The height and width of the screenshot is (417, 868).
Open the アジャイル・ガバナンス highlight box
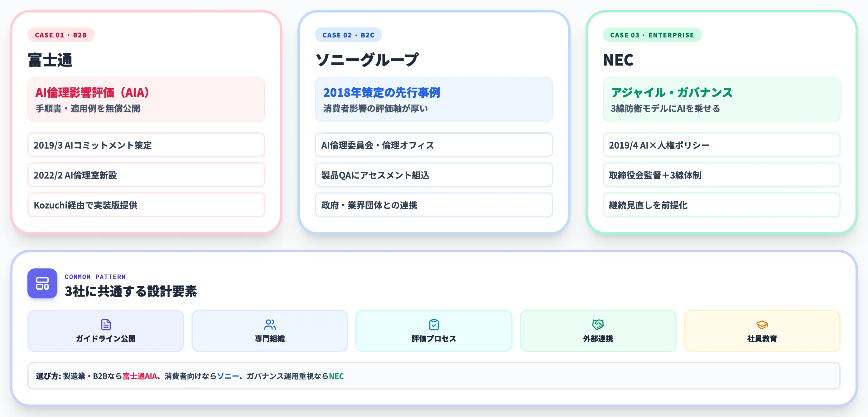click(x=721, y=100)
